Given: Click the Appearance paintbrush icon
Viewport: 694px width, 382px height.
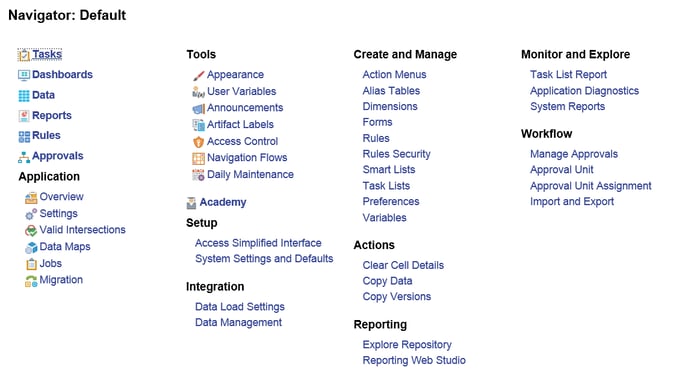Looking at the screenshot, I should click(198, 75).
